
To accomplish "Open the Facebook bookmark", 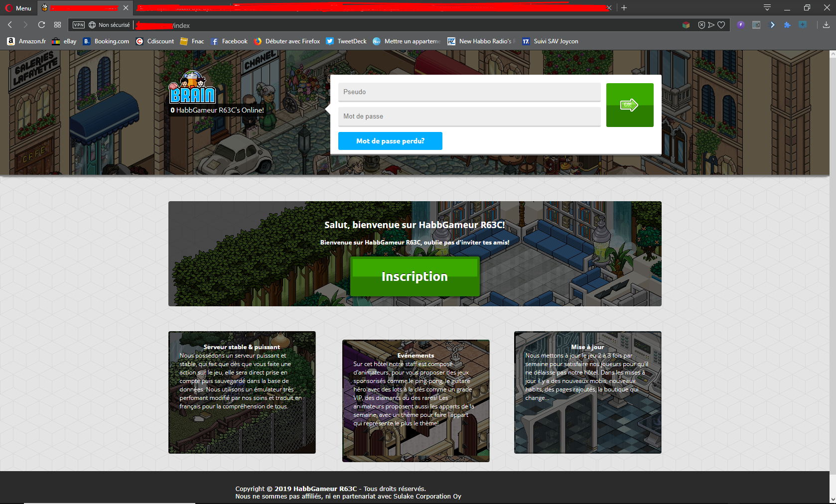I will pyautogui.click(x=229, y=41).
